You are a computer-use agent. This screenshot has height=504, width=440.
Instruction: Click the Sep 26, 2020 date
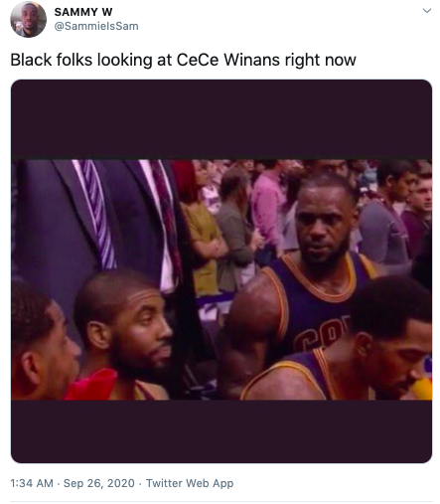[x=99, y=483]
